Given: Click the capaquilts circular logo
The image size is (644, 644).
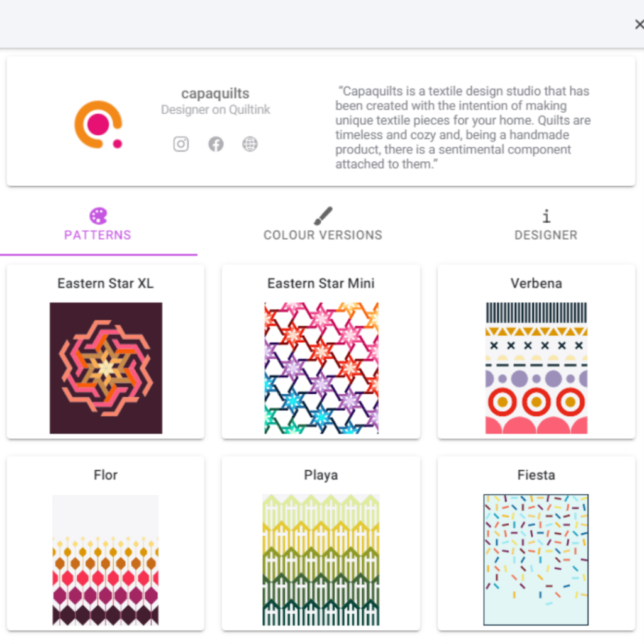Looking at the screenshot, I should (99, 125).
